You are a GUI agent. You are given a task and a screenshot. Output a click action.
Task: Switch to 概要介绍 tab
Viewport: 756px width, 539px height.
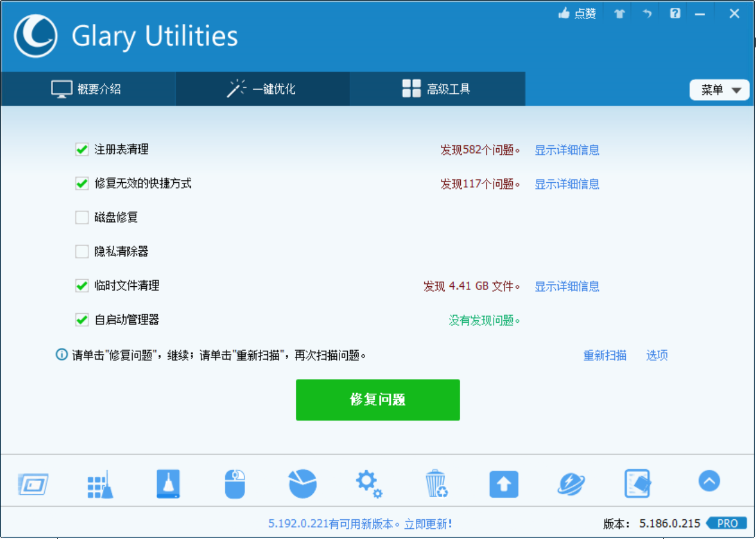[88, 89]
